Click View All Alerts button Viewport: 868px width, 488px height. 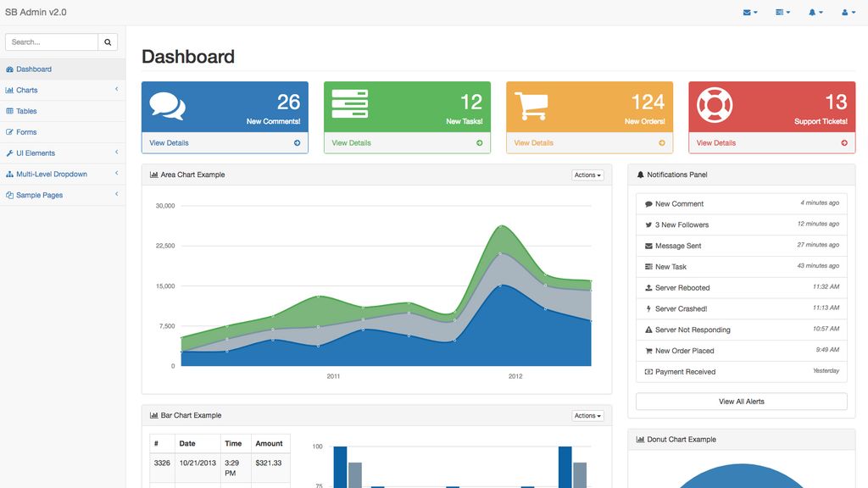click(741, 401)
